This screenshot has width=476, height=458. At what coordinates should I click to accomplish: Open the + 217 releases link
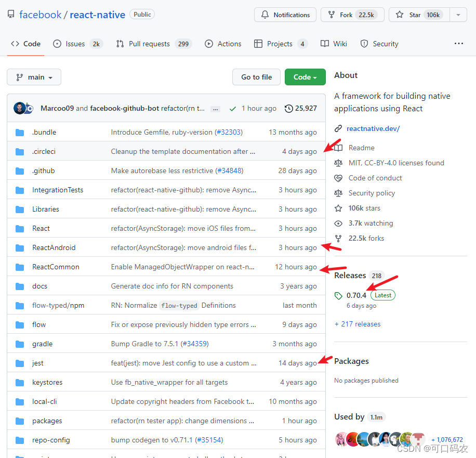pyautogui.click(x=358, y=324)
